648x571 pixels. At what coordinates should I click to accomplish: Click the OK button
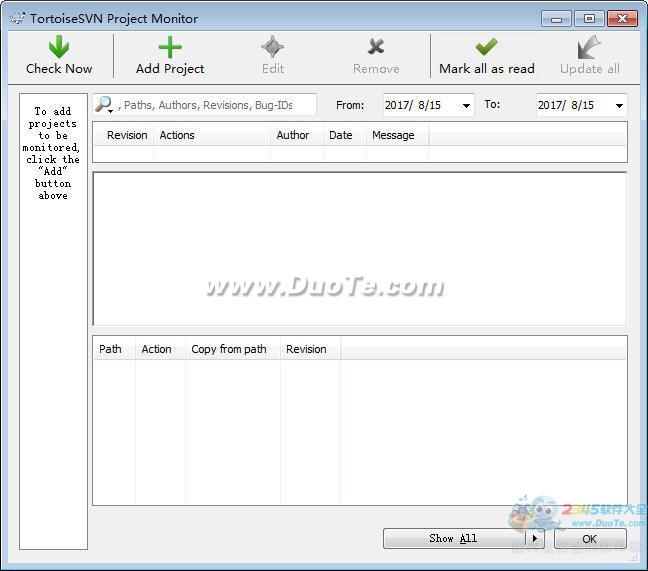tap(590, 539)
